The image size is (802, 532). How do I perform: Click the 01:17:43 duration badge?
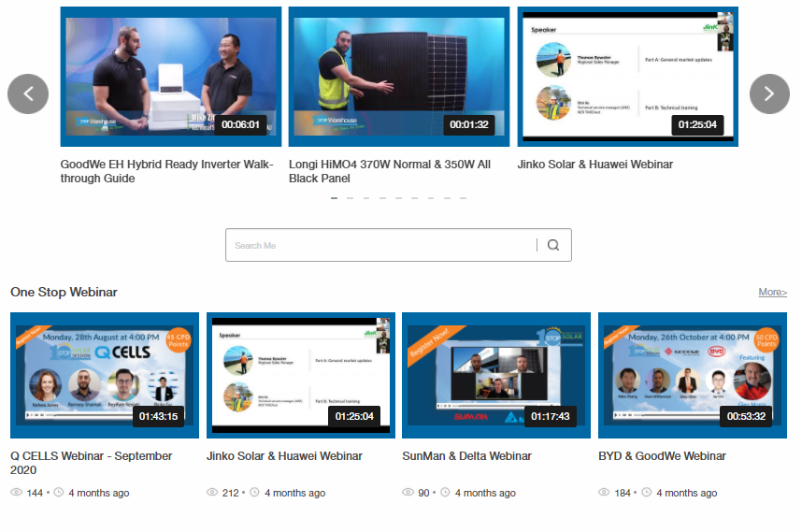tap(551, 416)
